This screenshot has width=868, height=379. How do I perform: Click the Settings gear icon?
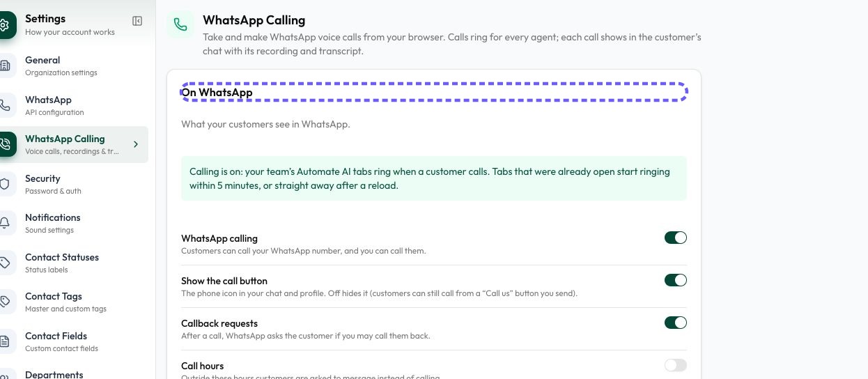(6, 25)
